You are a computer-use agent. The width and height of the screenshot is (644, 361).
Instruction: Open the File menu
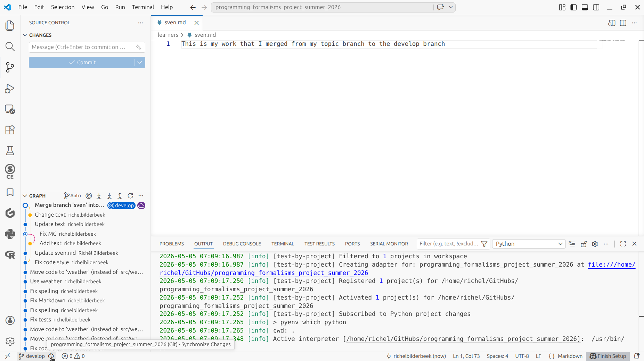[x=23, y=7]
